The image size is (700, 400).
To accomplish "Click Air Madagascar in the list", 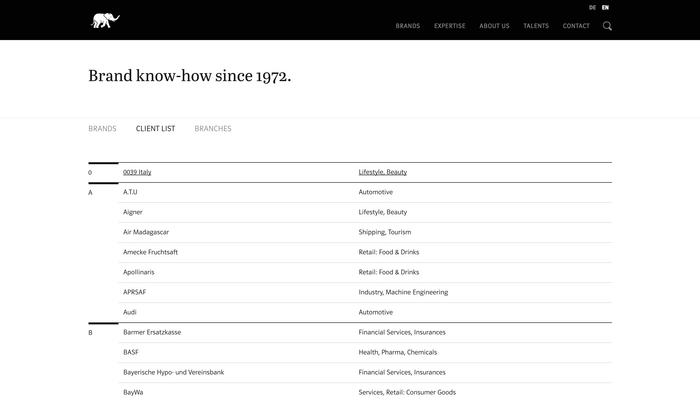I will (146, 232).
